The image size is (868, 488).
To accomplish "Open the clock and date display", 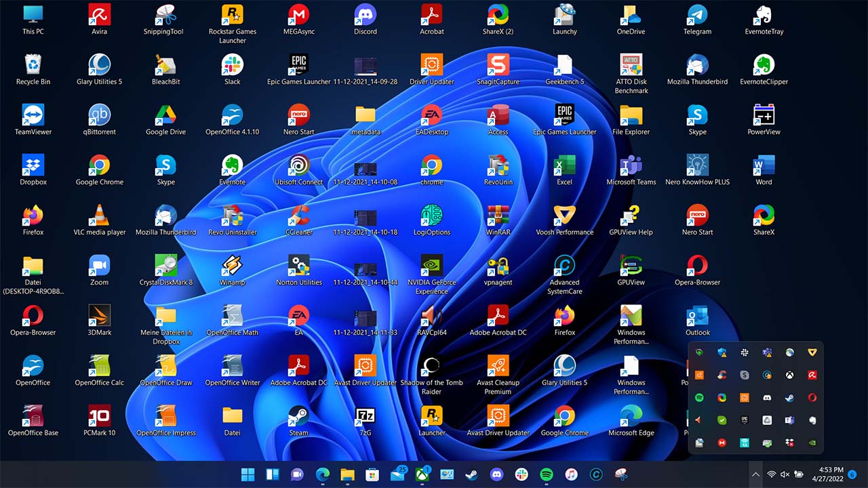I will pyautogui.click(x=831, y=474).
